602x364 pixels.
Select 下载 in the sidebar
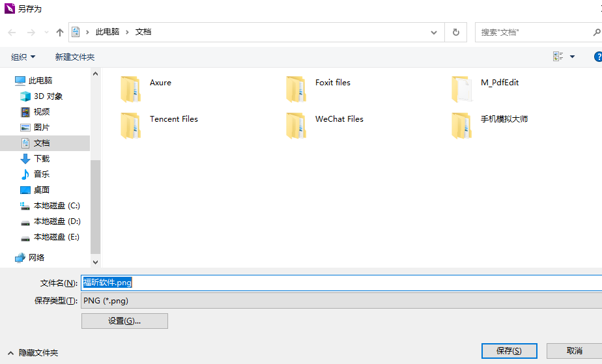[41, 159]
